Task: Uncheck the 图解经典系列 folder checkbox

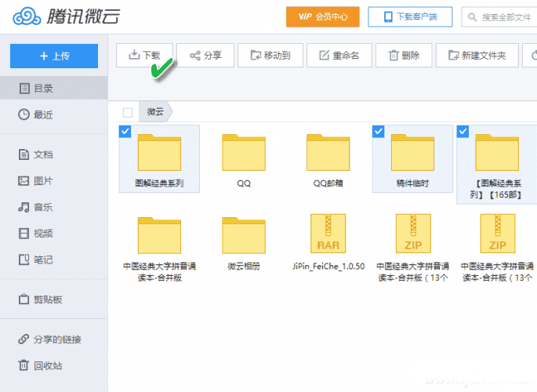Action: pyautogui.click(x=125, y=131)
